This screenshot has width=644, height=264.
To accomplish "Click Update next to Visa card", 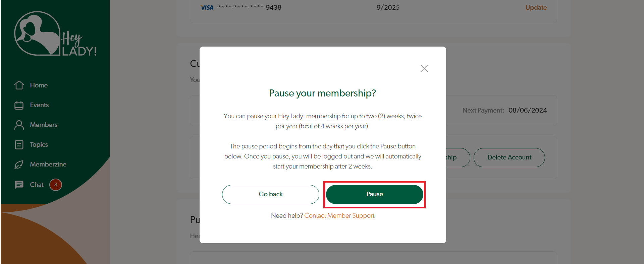I will tap(536, 8).
